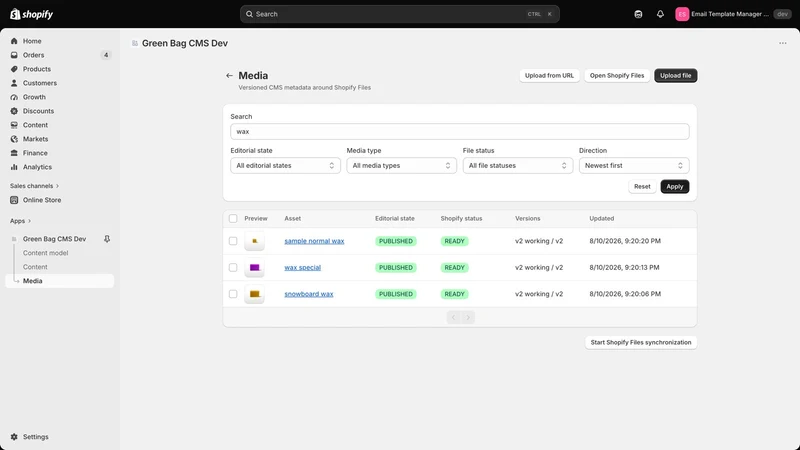The image size is (800, 450).
Task: Open Content under Green Bag CMS Dev
Action: (x=35, y=267)
